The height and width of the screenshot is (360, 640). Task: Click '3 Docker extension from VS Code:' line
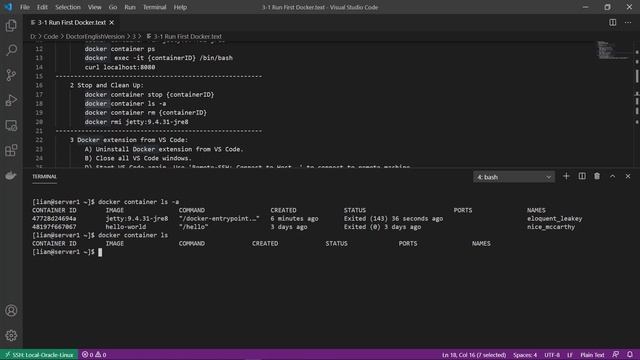129,140
